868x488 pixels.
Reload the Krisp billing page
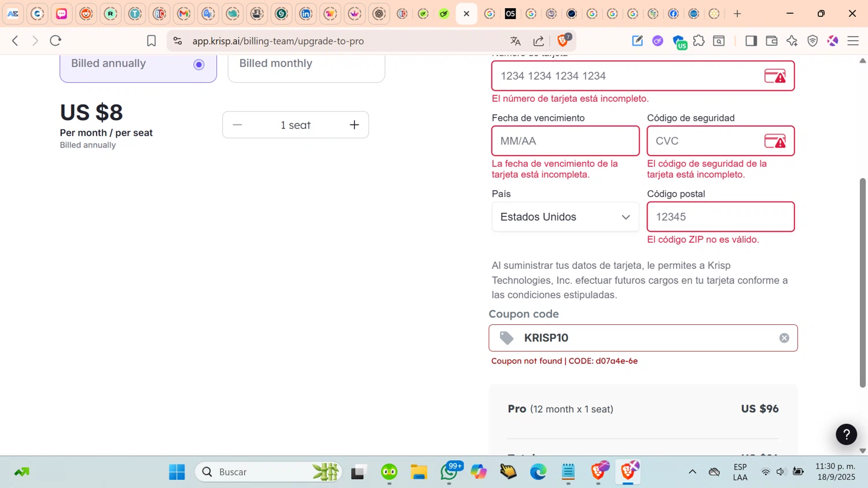click(56, 40)
